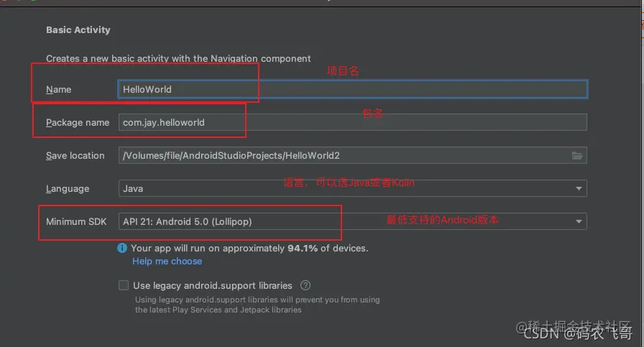Click the question mark help icon beside legacy libraries

(x=305, y=285)
